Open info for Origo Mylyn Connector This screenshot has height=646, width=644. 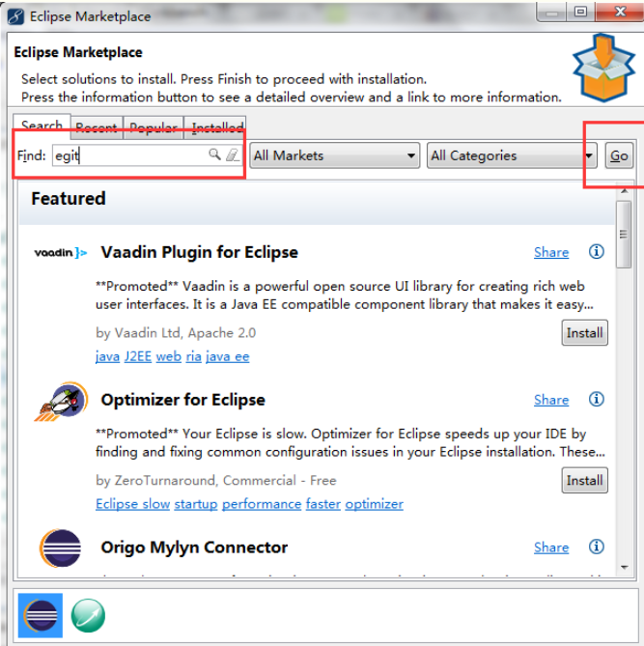[x=596, y=547]
